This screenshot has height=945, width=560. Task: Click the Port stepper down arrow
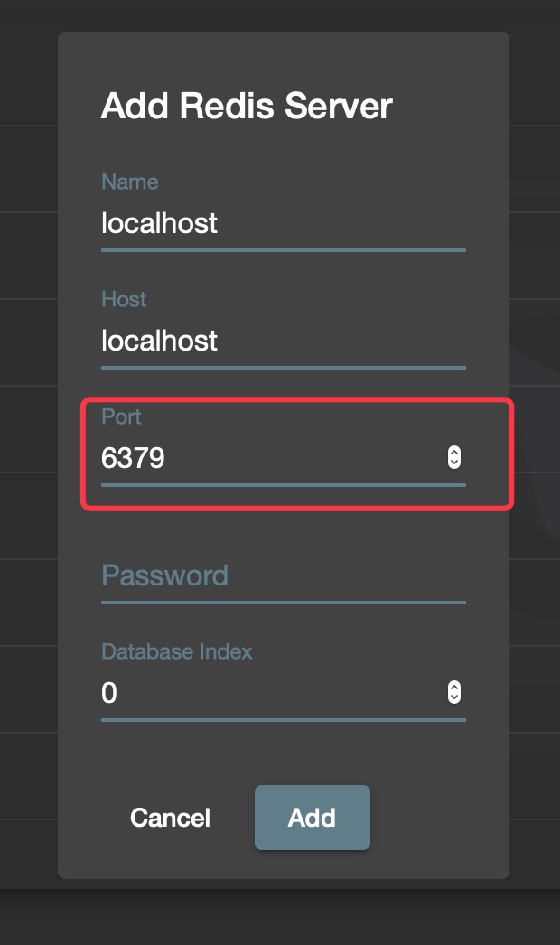pyautogui.click(x=454, y=463)
